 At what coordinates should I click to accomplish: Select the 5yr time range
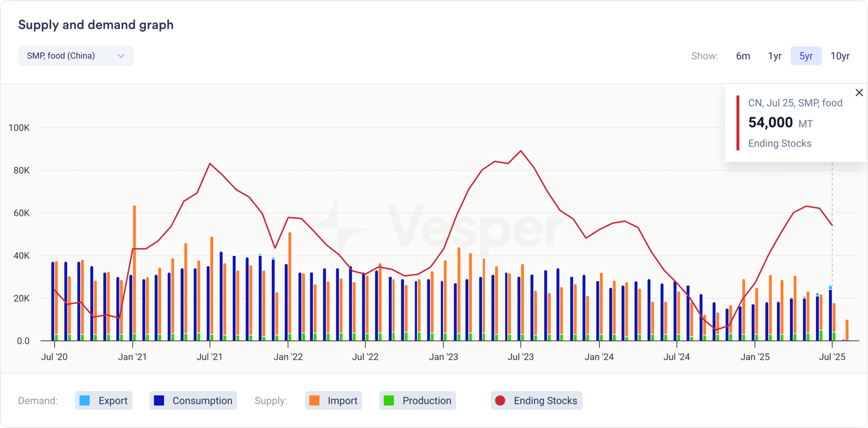click(x=806, y=56)
